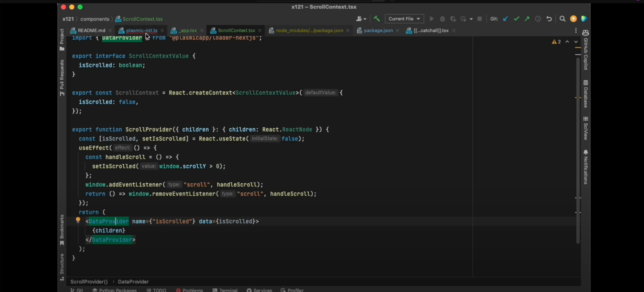Click Git Update Project blue arrow
Image resolution: width=644 pixels, height=292 pixels.
(505, 19)
